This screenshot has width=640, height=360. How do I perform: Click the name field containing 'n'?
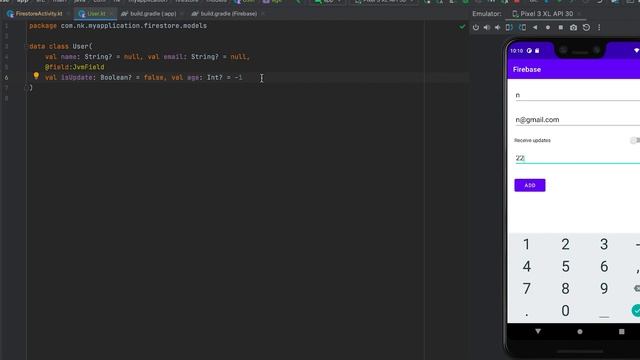577,95
